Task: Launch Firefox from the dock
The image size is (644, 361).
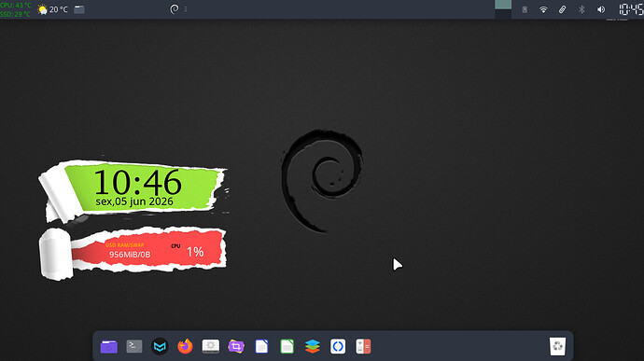Action: (185, 346)
